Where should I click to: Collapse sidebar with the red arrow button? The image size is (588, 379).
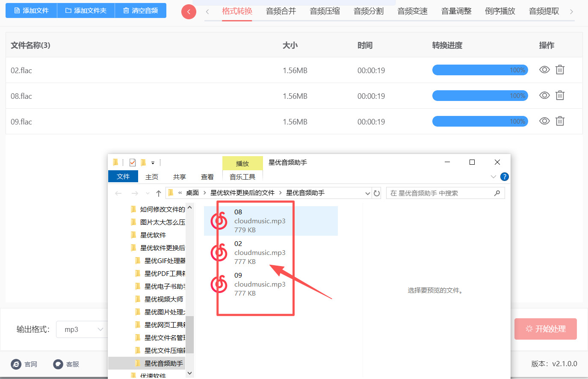coord(189,12)
